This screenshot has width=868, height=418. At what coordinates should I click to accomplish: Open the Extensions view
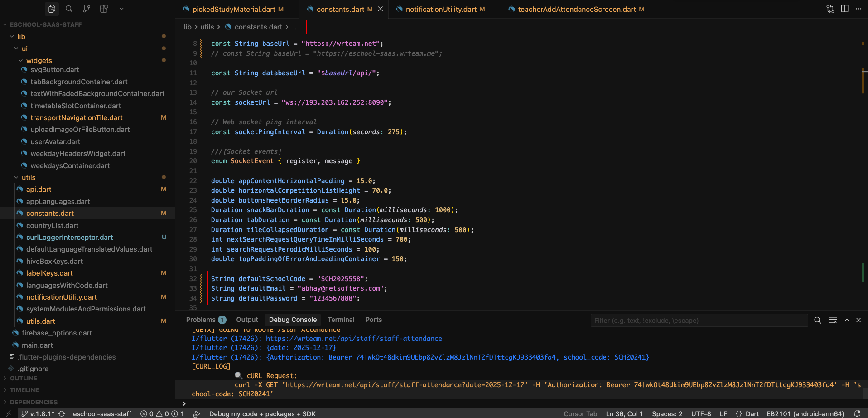104,9
